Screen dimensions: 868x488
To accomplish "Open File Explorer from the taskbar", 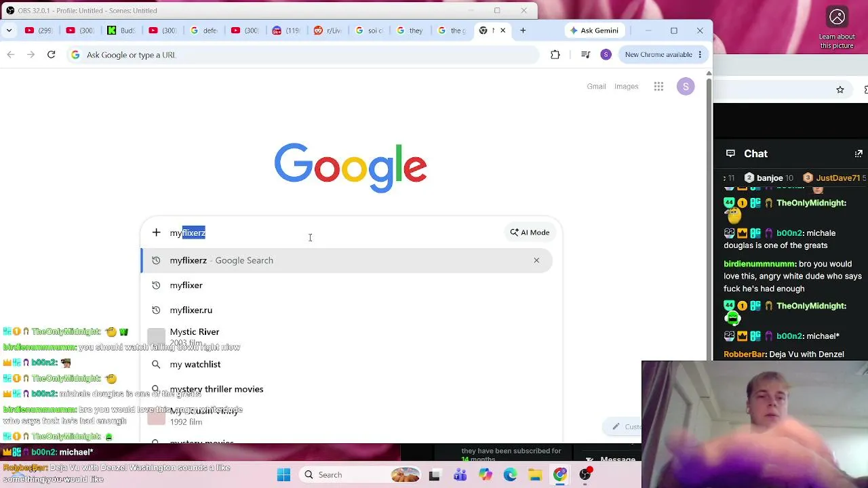I will tap(535, 475).
